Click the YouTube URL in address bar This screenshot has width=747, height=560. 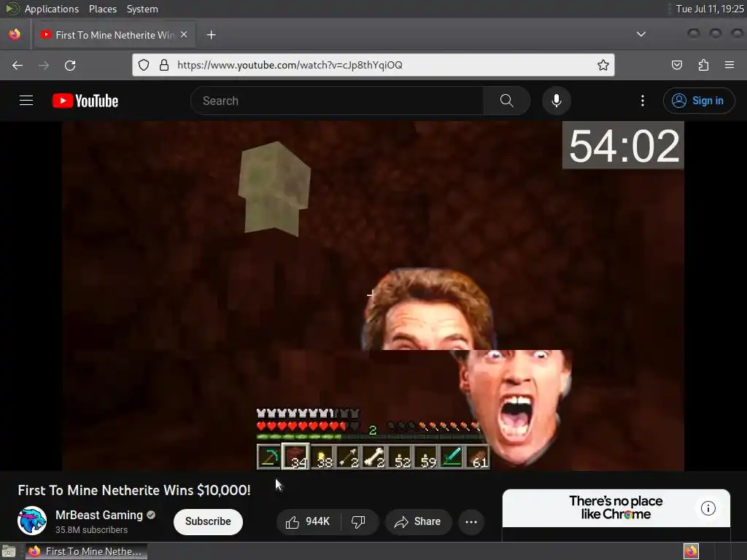[290, 65]
